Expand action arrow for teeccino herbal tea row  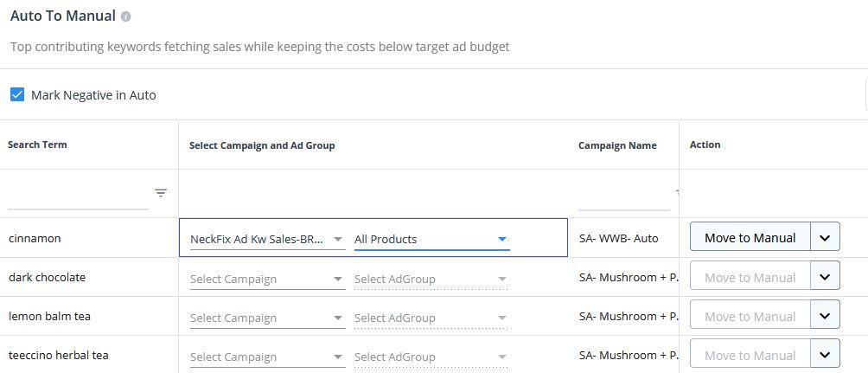(825, 355)
